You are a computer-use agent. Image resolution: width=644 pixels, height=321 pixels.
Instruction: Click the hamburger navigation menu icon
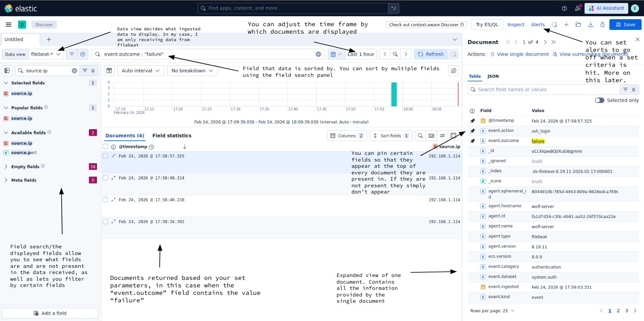8,25
